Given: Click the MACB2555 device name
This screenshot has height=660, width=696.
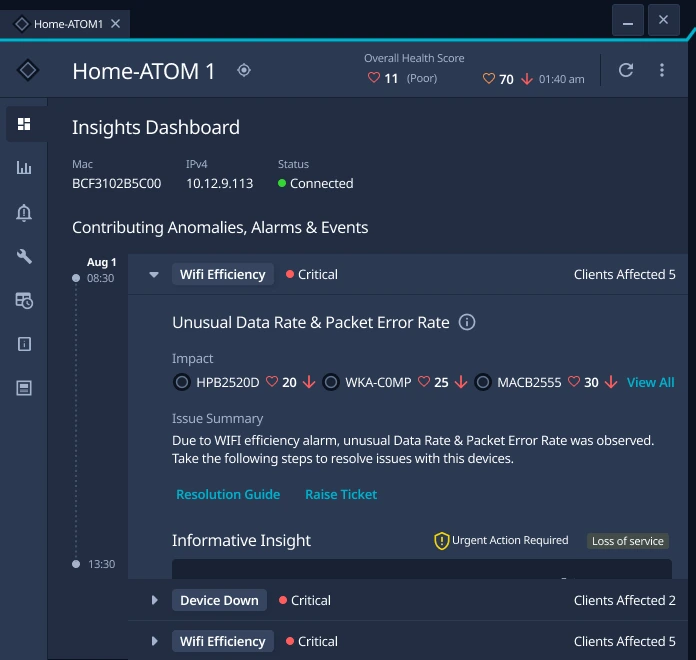Looking at the screenshot, I should click(x=529, y=382).
